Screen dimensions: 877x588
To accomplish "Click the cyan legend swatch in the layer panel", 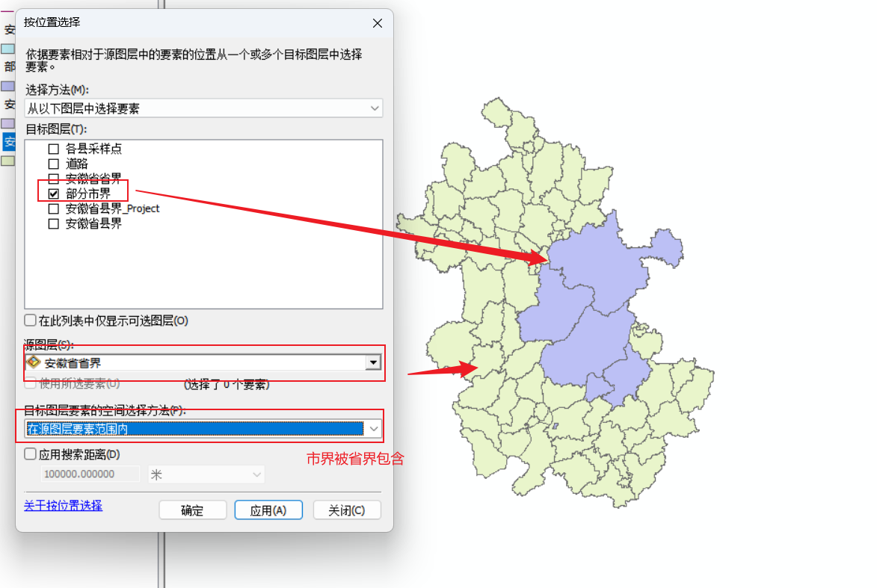I will (7, 49).
